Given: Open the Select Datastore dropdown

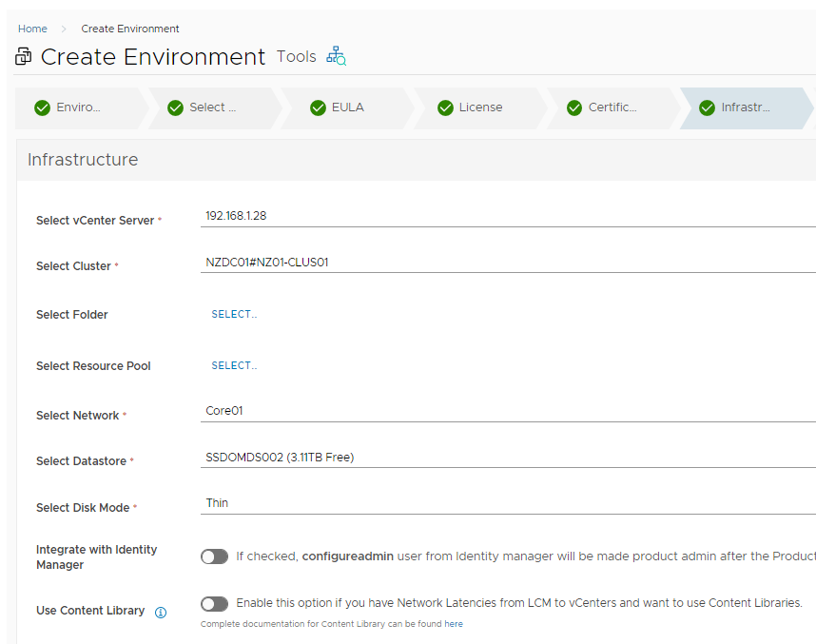Looking at the screenshot, I should pos(508,458).
